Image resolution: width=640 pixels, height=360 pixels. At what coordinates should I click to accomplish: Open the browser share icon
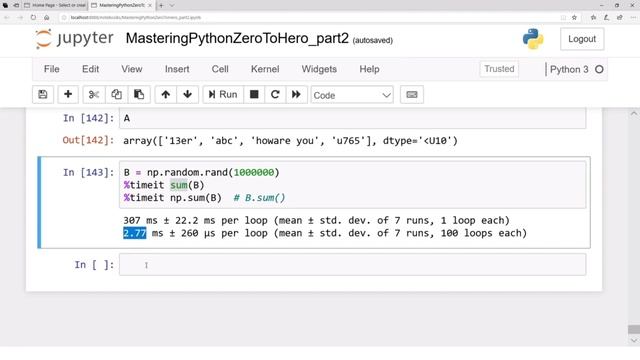(x=620, y=18)
